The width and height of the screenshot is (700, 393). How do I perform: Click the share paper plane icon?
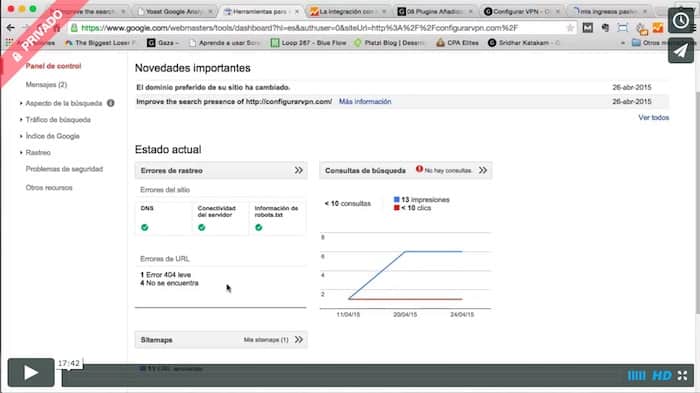tap(681, 50)
